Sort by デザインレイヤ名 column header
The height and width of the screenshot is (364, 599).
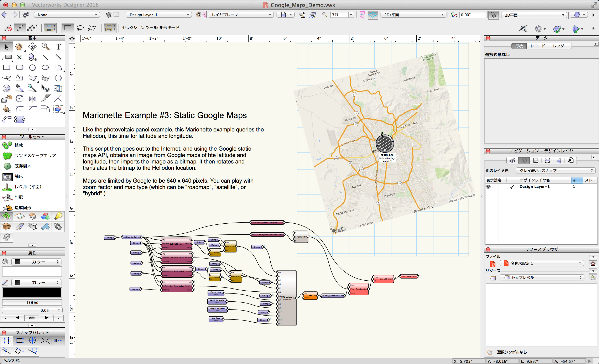click(x=544, y=180)
